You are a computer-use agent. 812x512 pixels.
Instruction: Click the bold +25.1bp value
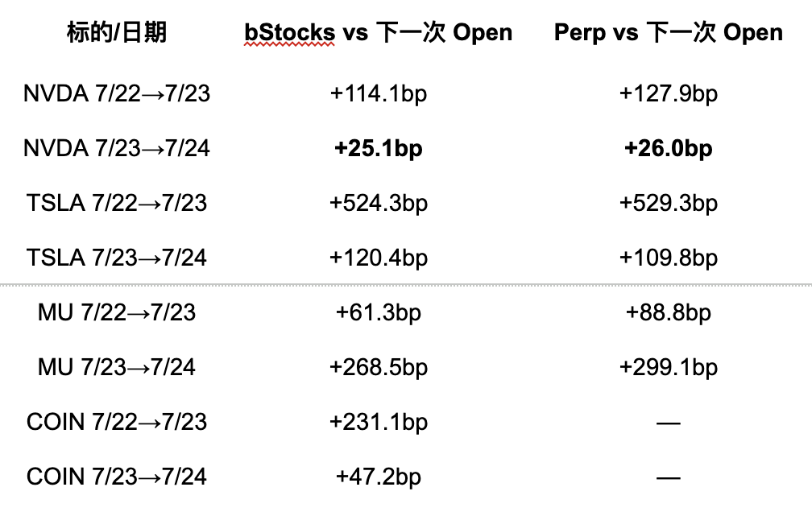pyautogui.click(x=378, y=149)
